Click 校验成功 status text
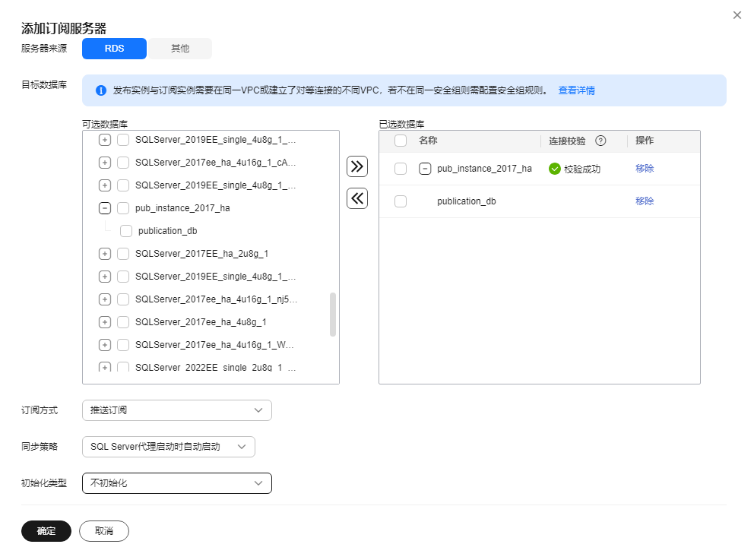This screenshot has width=754, height=560. point(582,169)
